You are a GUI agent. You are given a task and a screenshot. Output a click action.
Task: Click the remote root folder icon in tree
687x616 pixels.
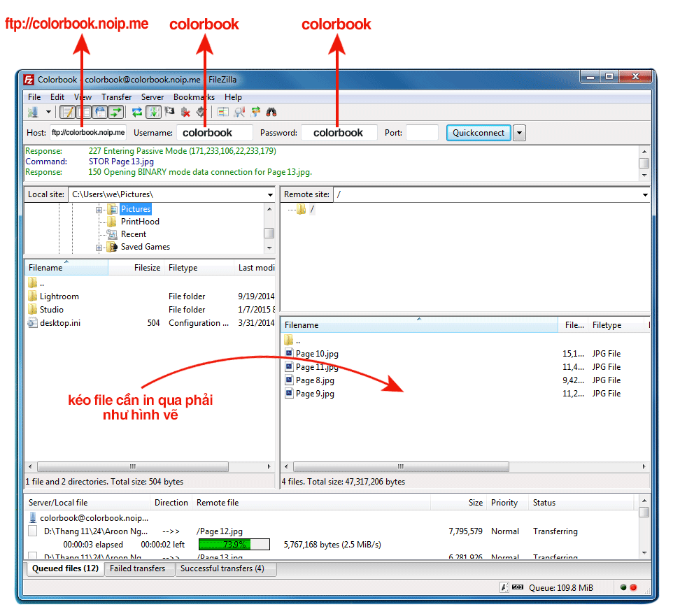tap(301, 209)
